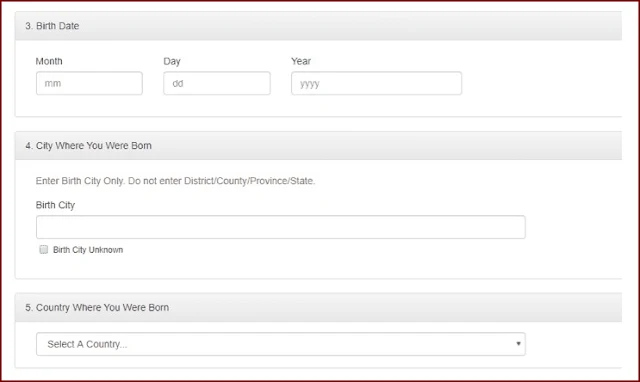Click the '3. Birth Date' section header
Screen dimensions: 640x382
pos(318,26)
